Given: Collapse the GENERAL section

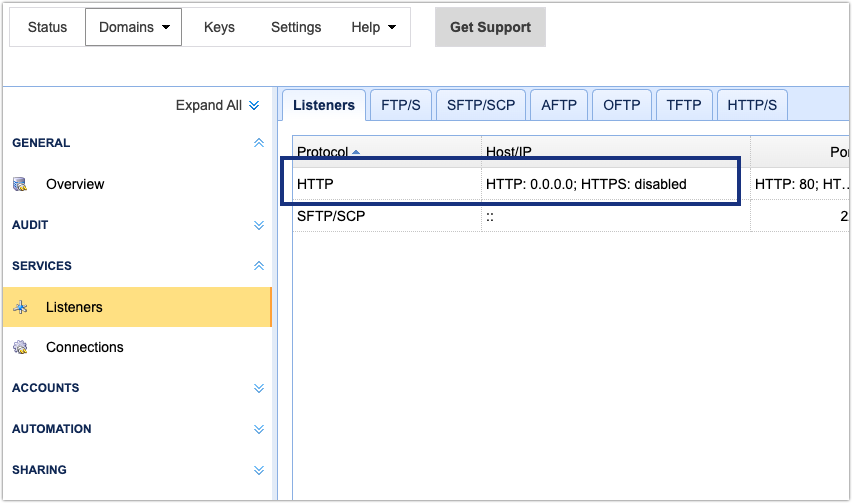Looking at the screenshot, I should point(259,143).
